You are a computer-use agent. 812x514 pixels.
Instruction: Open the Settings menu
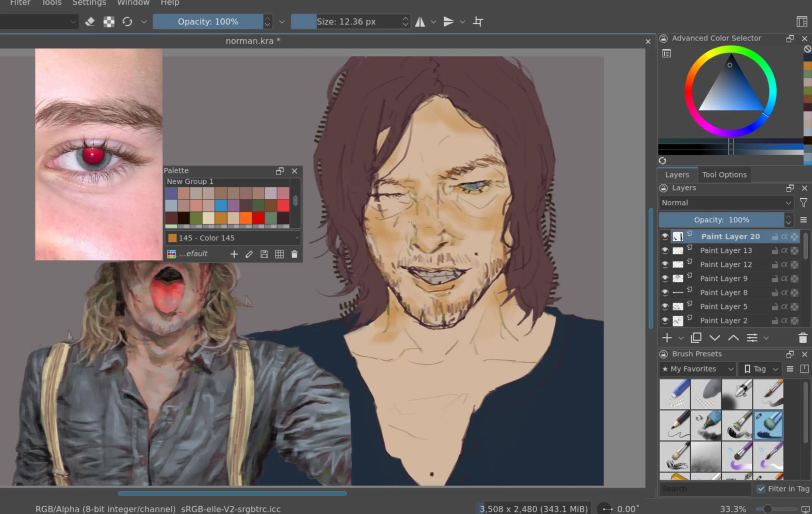click(89, 3)
